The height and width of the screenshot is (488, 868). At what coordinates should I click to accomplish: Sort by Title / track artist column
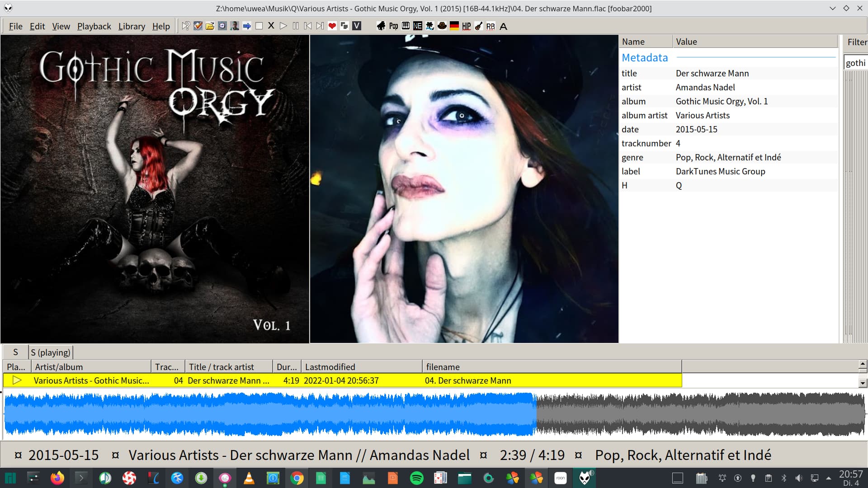(x=229, y=366)
